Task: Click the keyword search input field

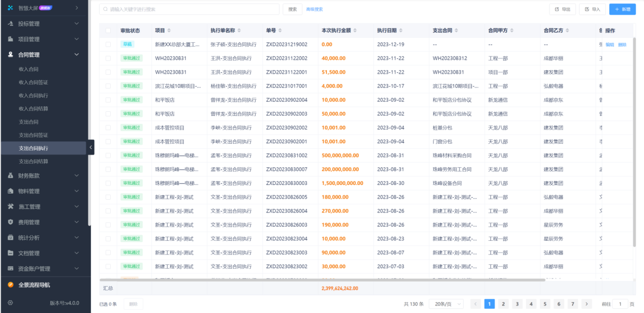Action: pyautogui.click(x=189, y=9)
